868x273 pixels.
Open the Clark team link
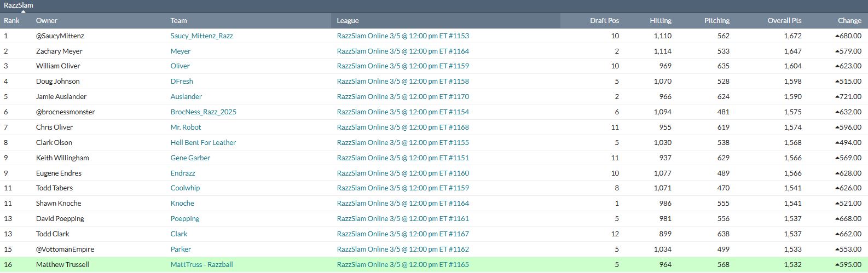point(179,234)
